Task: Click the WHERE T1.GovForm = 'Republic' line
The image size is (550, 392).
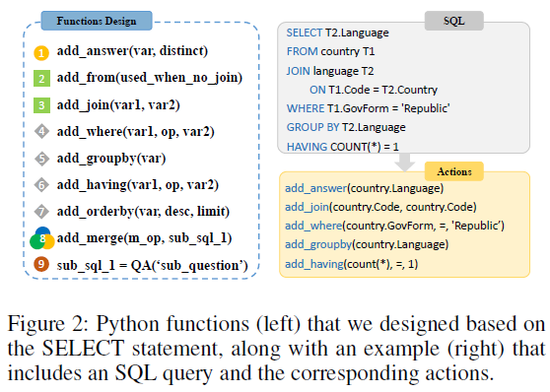Action: tap(369, 108)
